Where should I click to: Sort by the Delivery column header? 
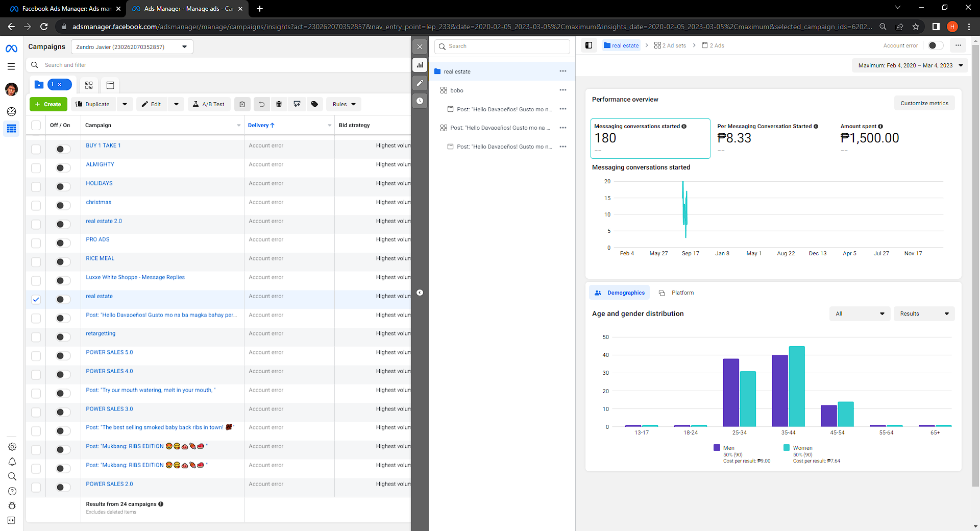pyautogui.click(x=261, y=126)
